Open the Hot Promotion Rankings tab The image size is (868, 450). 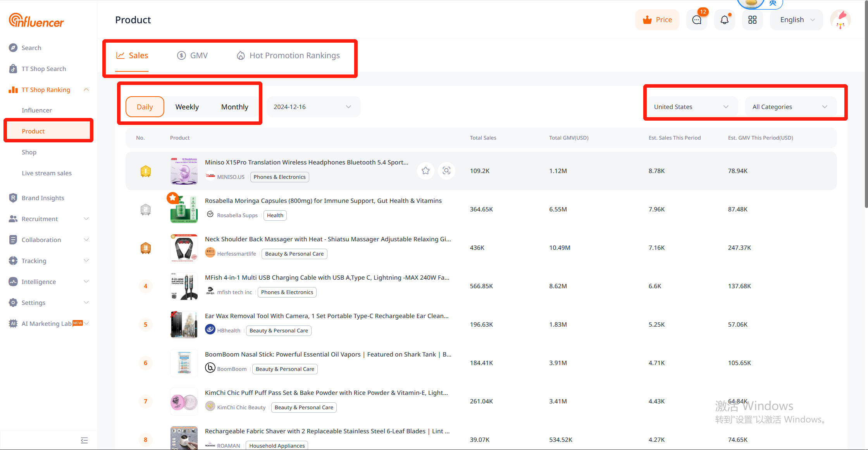coord(288,55)
